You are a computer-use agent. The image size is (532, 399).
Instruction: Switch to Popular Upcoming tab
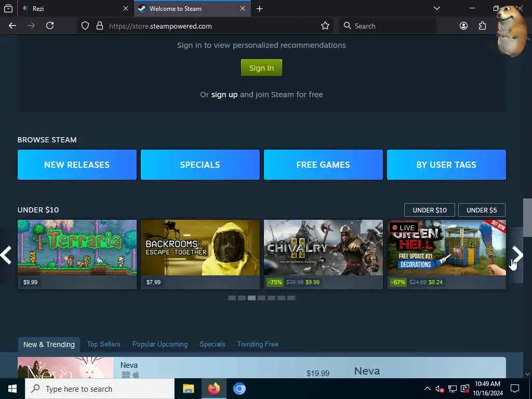[160, 344]
